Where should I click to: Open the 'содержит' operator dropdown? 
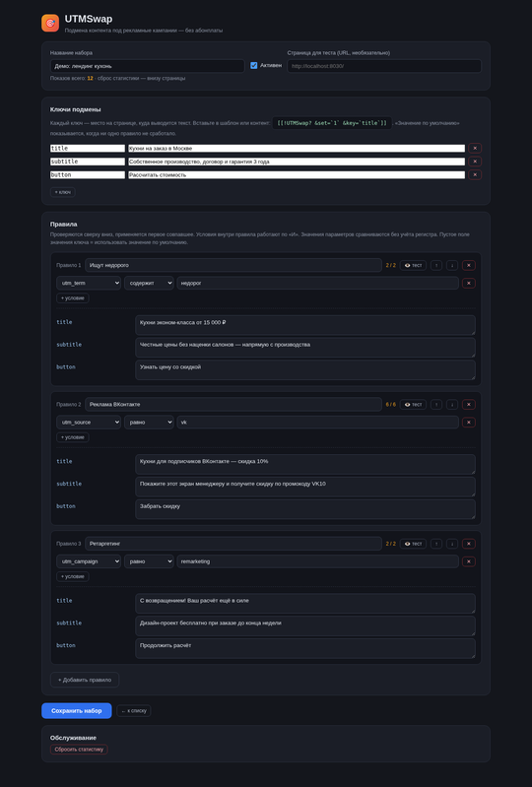coord(149,283)
